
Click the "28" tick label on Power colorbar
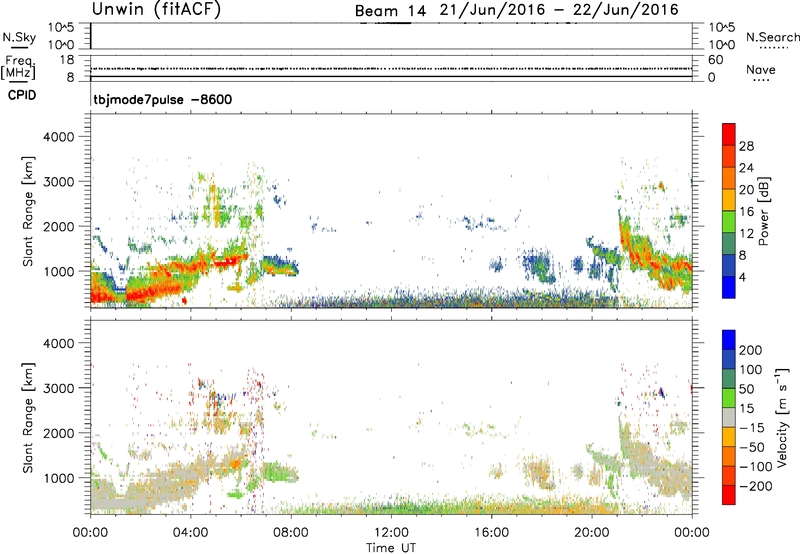(x=746, y=146)
